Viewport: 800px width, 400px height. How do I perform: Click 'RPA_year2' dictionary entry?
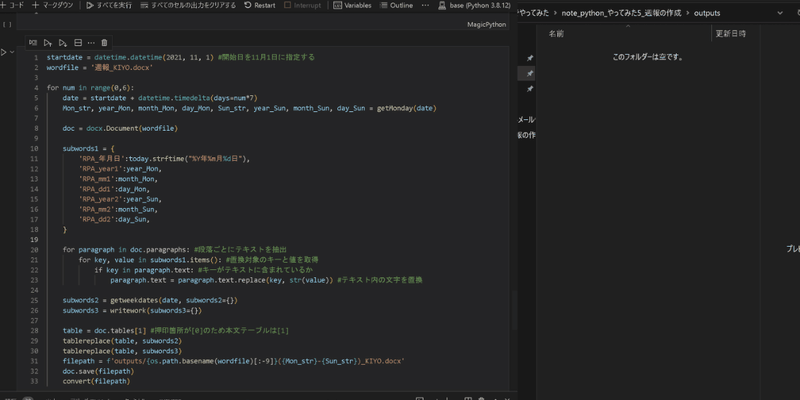click(120, 199)
